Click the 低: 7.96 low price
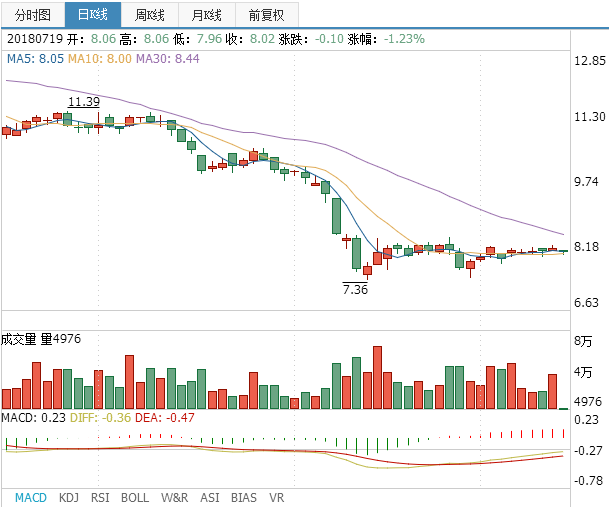Viewport: 609px width, 507px height. (197, 39)
